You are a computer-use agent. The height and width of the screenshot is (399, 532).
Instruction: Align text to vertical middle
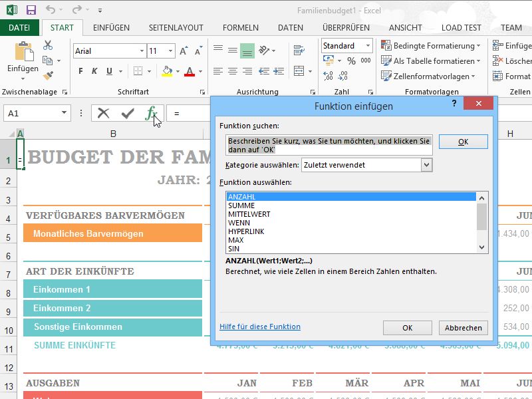(233, 51)
